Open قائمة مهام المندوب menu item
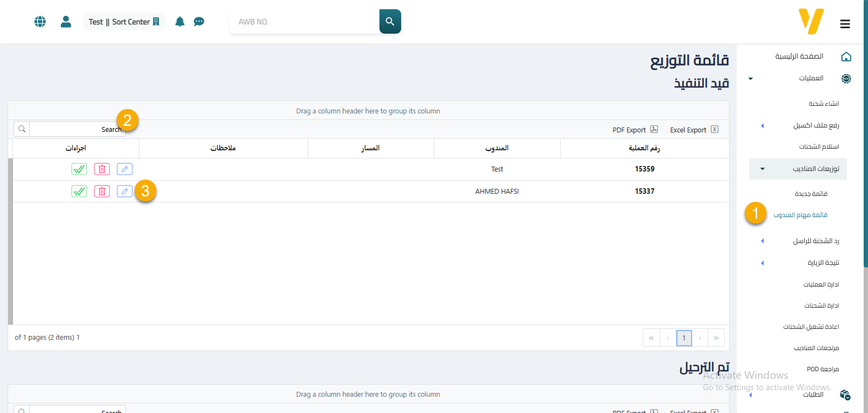868x413 pixels. (x=800, y=215)
